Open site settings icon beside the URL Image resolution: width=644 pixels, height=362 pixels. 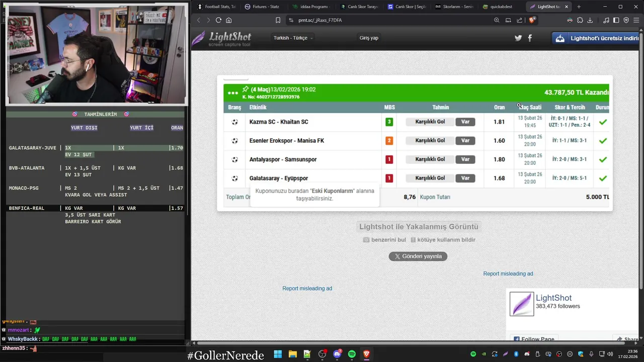(291, 20)
